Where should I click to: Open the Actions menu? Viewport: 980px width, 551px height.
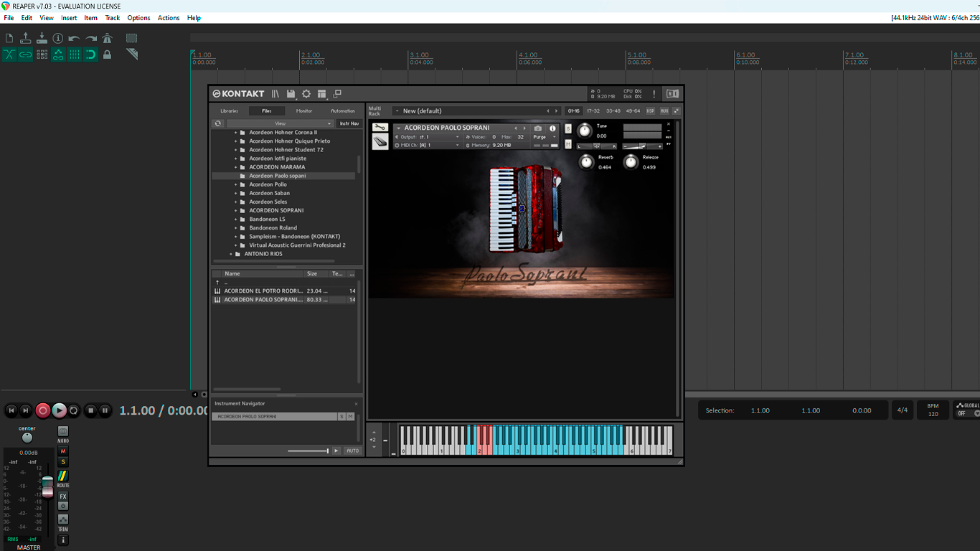click(x=169, y=18)
